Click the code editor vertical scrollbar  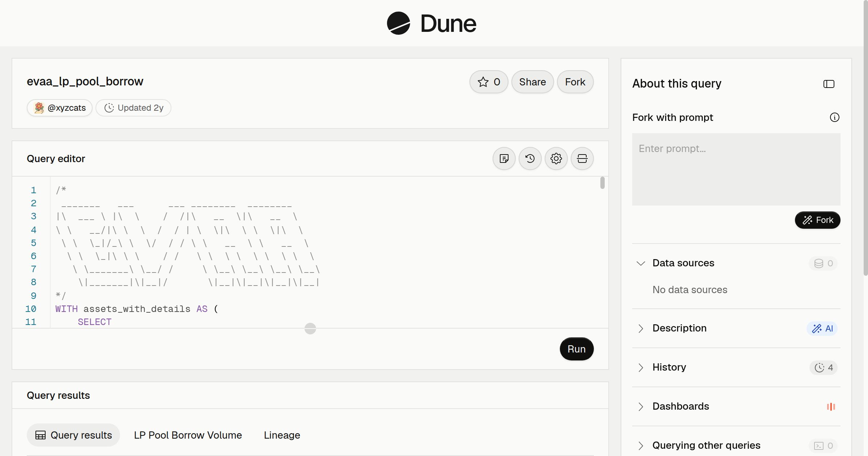coord(602,183)
